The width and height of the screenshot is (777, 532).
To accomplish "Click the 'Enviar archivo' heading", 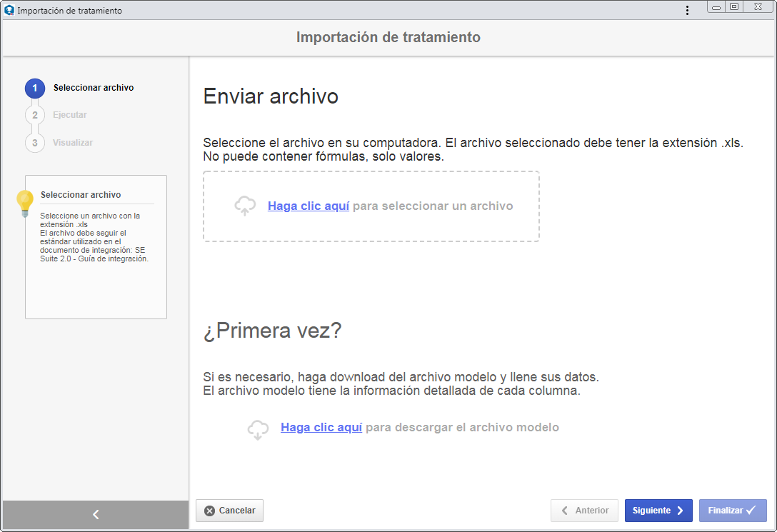I will click(x=271, y=96).
